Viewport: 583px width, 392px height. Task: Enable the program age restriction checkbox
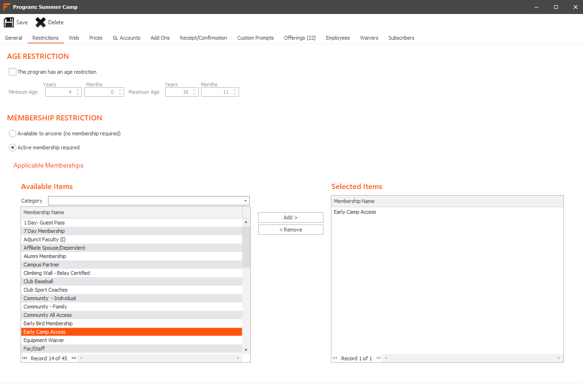13,72
